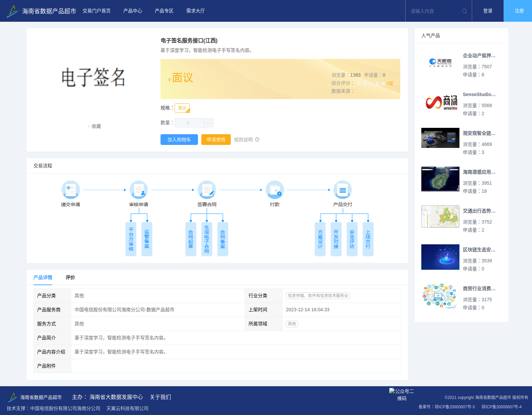This screenshot has height=415, width=532.
Task: Open 区块链生态安 product title
Action: [x=479, y=250]
